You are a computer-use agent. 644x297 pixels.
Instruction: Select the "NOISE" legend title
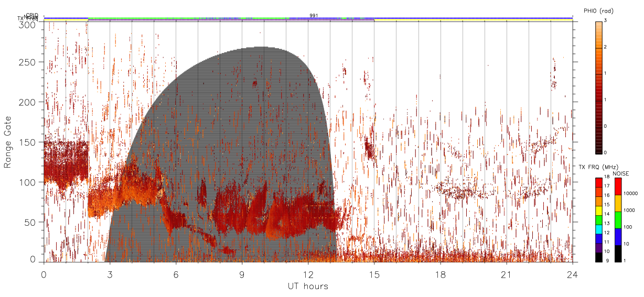[620, 173]
